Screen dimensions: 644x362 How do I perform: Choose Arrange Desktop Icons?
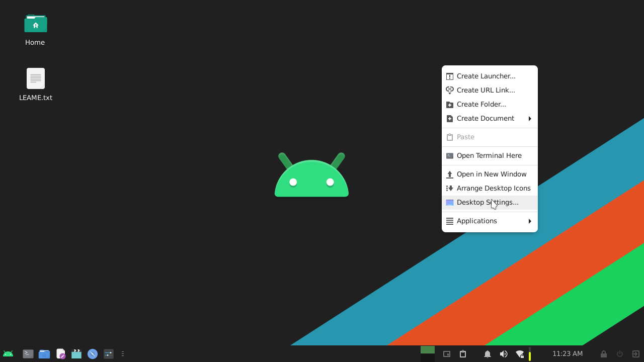[490, 188]
